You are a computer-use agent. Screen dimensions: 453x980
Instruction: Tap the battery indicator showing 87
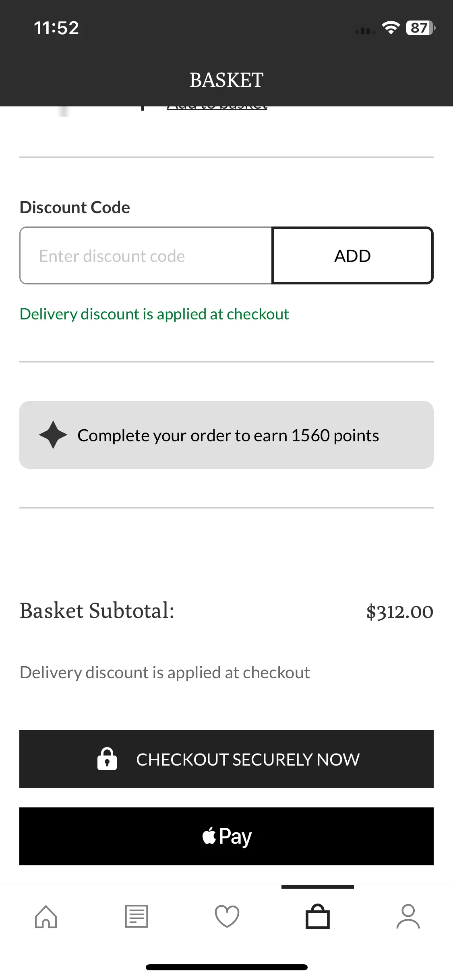coord(420,28)
